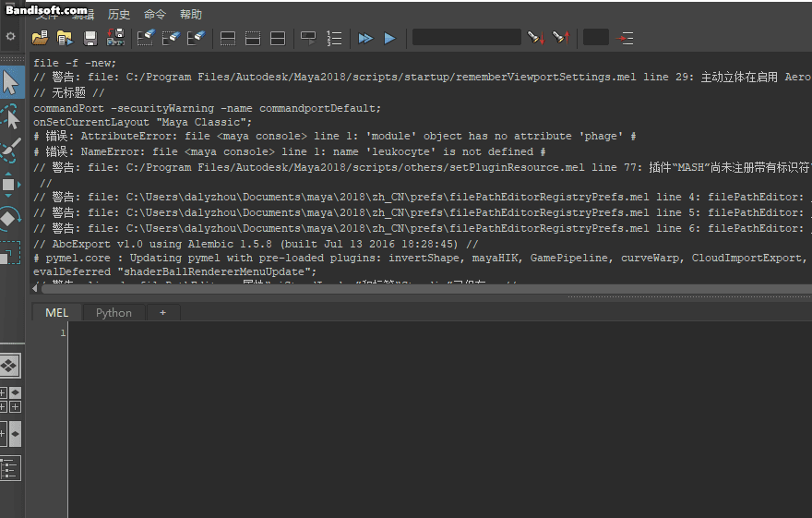The width and height of the screenshot is (812, 518).
Task: Click the filePathEditorRegistryPrefs.mel line 6 warning
Action: [422, 228]
